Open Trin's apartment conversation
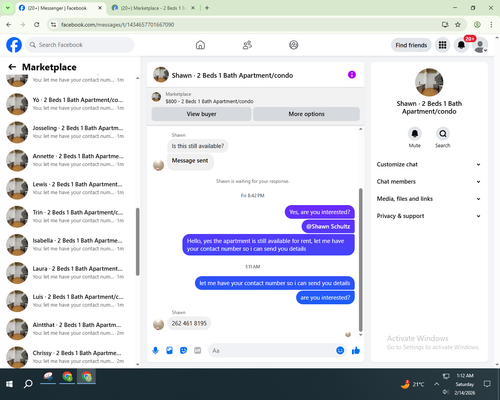This screenshot has height=400, width=500. click(x=69, y=216)
